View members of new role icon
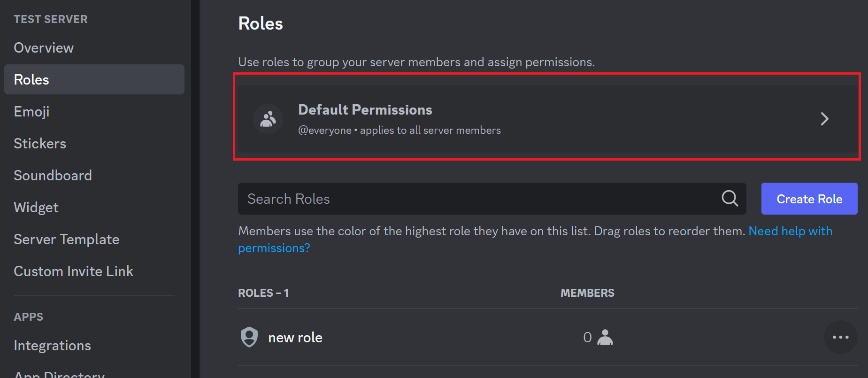Screen dimensions: 868x378 [x=605, y=337]
